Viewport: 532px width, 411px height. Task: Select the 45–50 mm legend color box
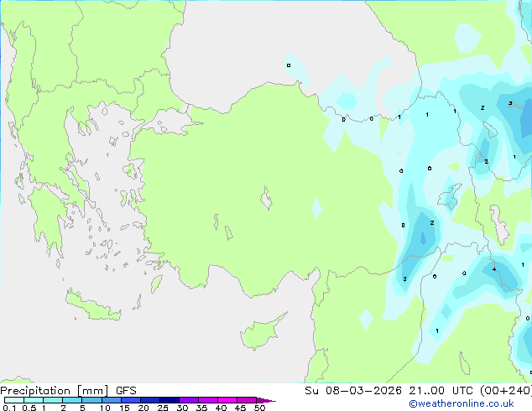click(247, 400)
